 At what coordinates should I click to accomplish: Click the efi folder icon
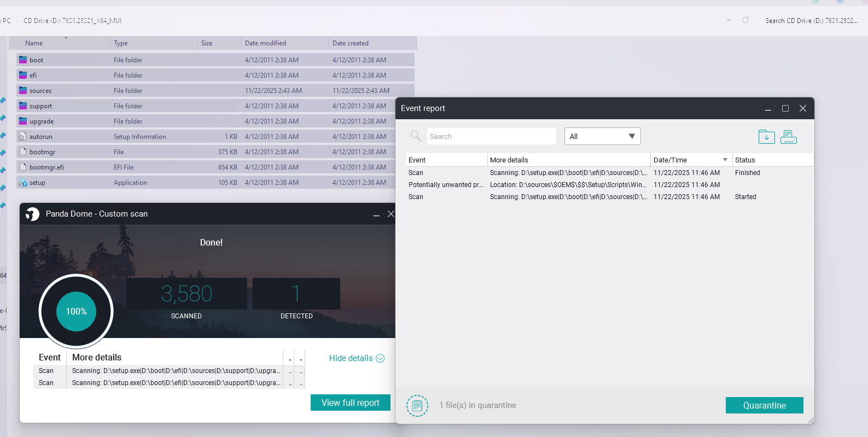tap(23, 75)
